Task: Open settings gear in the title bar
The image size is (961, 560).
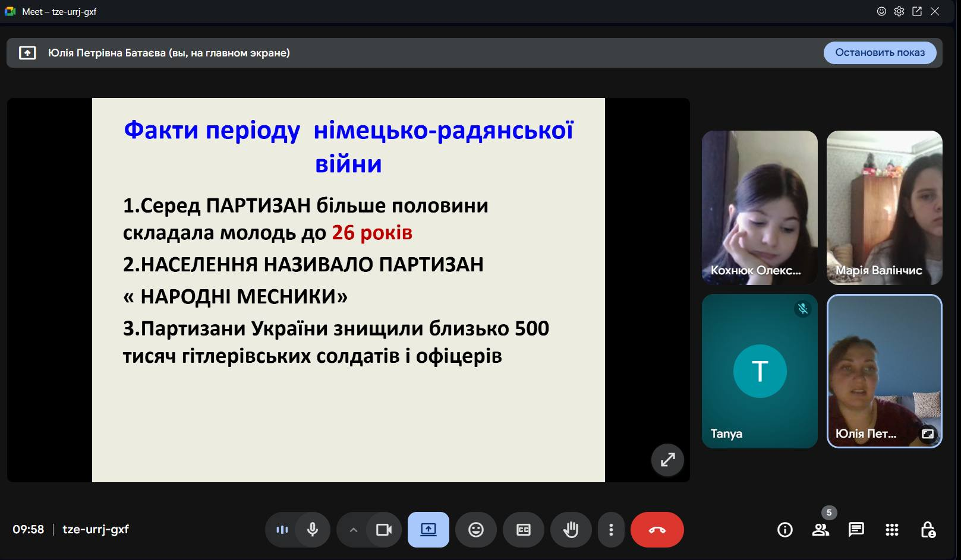Action: coord(899,11)
